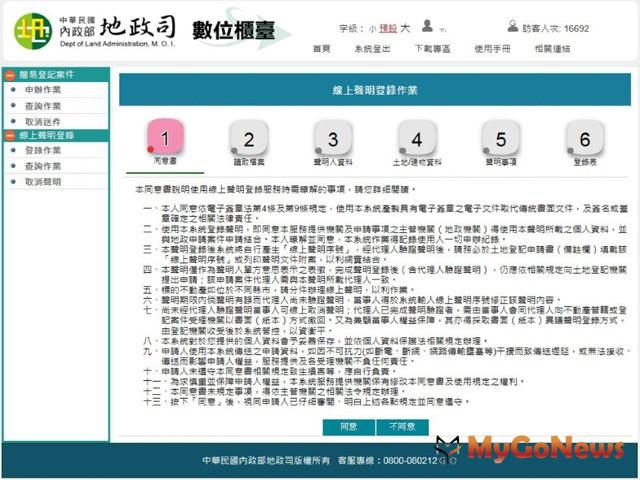Click the 簡易登記案件 sidebar header
Viewport: 640px width, 480px height.
click(x=56, y=75)
